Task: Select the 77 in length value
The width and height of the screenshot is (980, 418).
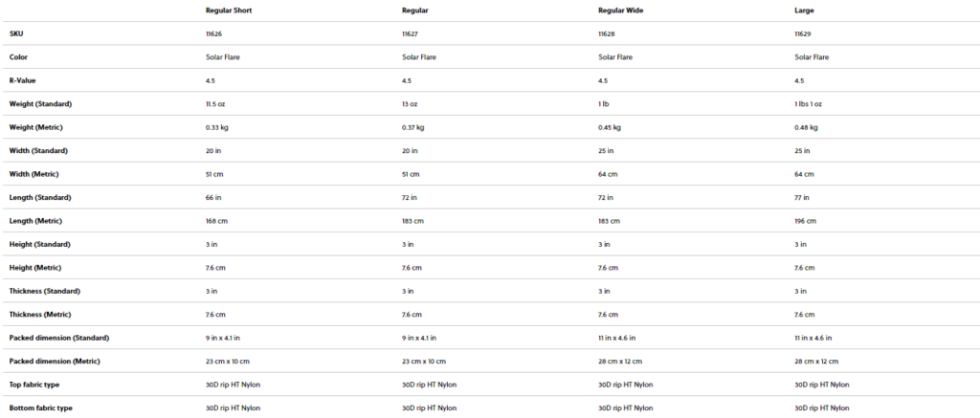Action: 802,197
